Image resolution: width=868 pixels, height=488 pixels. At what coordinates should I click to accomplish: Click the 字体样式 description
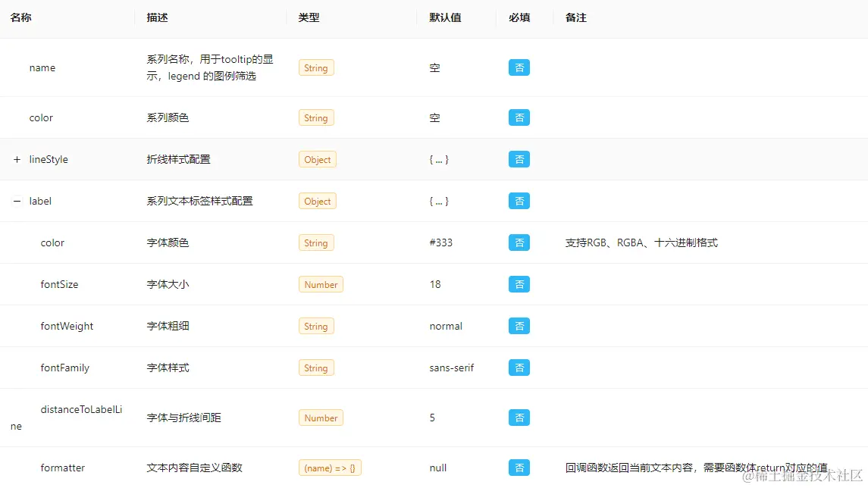(168, 368)
